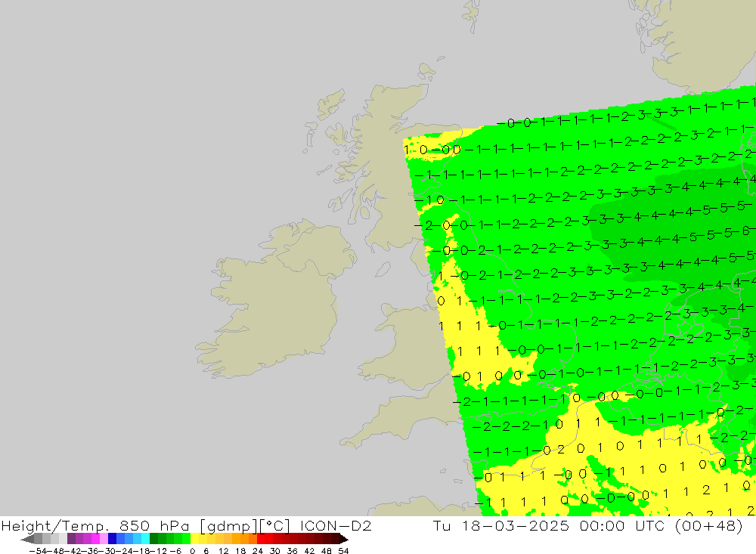Screen dimensions: 756x554
Task: Click the 'Tu 18-03-2025' date text
Action: pyautogui.click(x=501, y=525)
